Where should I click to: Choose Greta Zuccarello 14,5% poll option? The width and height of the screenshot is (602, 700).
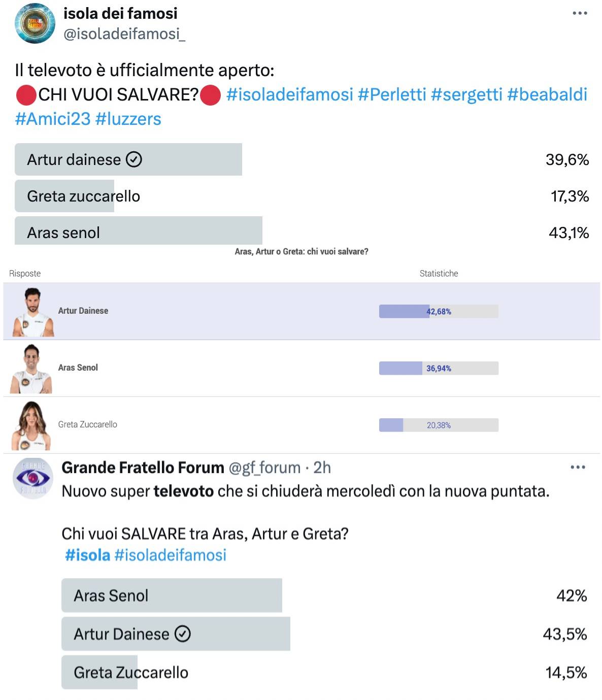click(324, 672)
